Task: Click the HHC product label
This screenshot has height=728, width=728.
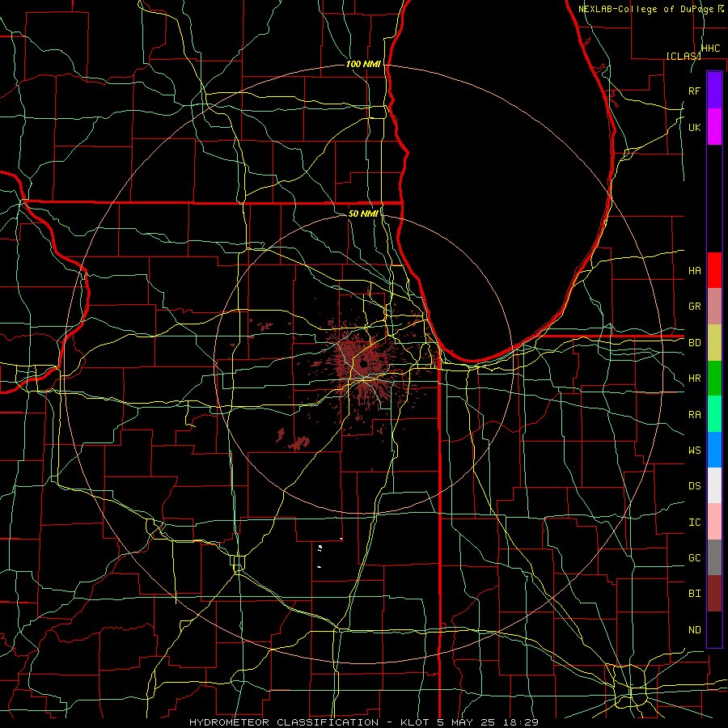Action: [710, 49]
